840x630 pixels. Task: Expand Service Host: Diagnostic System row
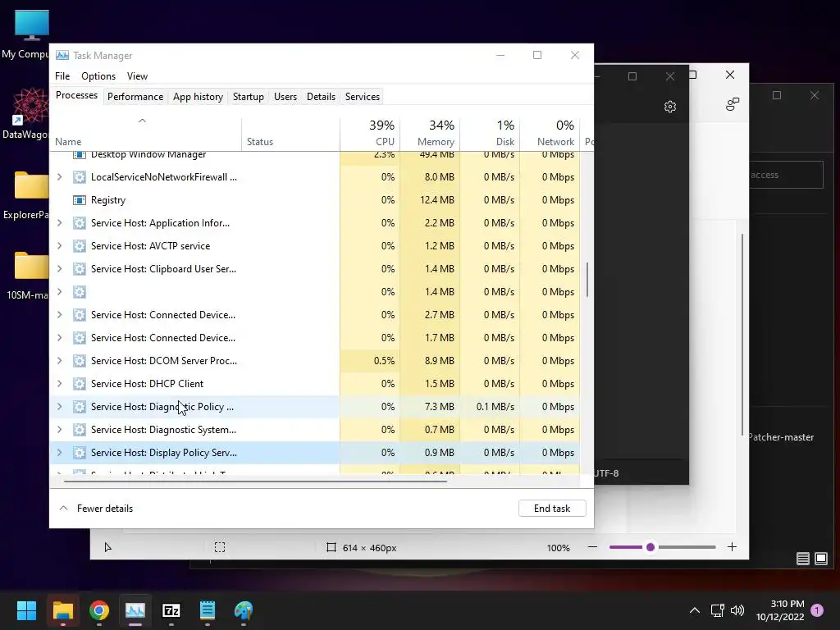[59, 430]
